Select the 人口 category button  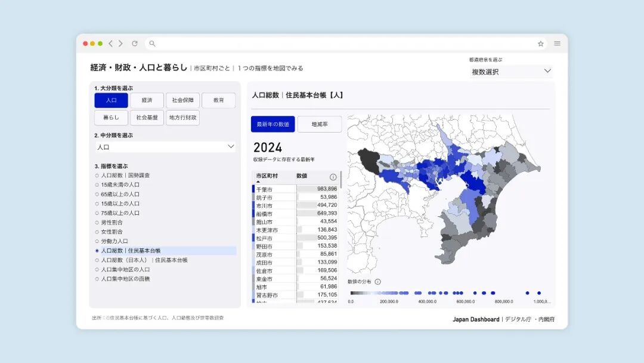[111, 100]
